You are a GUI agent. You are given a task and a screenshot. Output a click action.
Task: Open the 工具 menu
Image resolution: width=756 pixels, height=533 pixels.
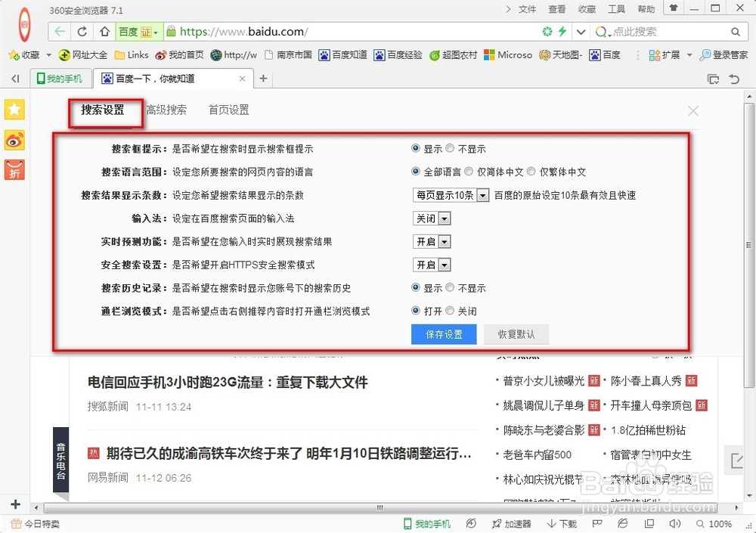coord(616,9)
